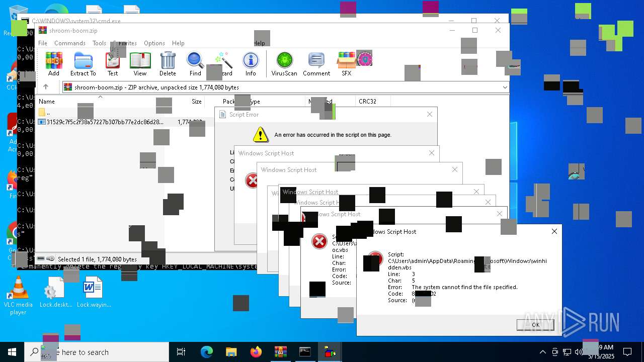
Task: Go up one folder level arrow
Action: point(46,87)
